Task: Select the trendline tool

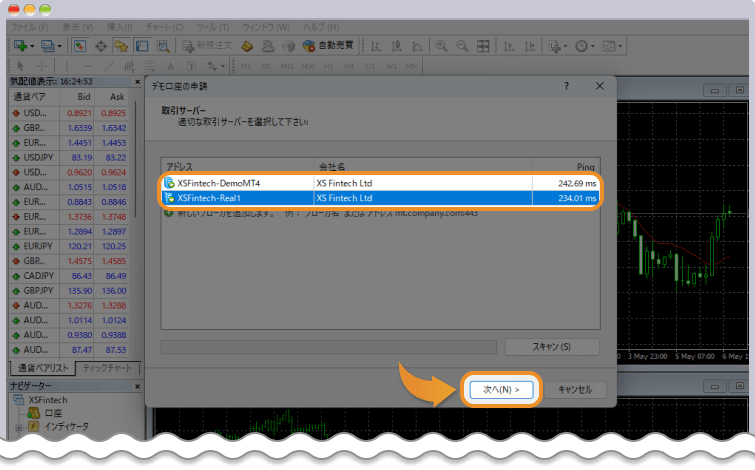Action: (x=108, y=66)
